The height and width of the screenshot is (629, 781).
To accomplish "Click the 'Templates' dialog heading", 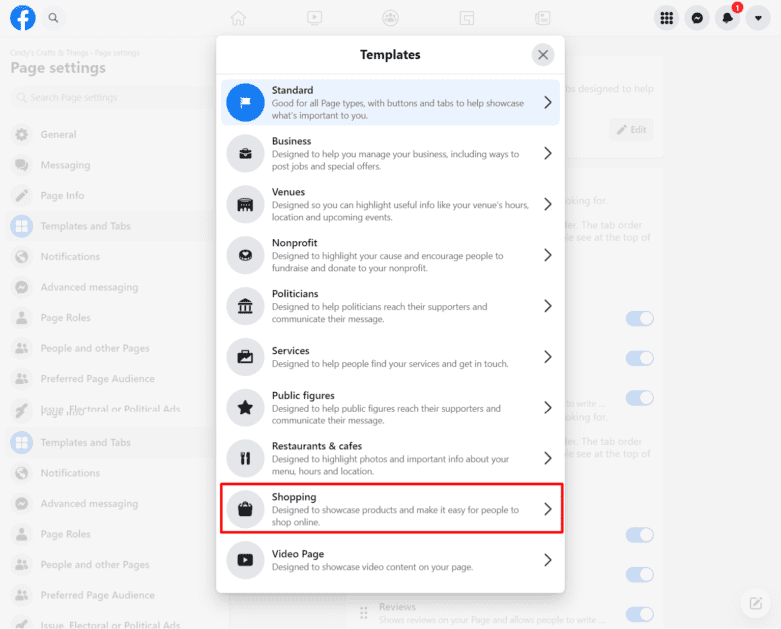I will tap(390, 55).
